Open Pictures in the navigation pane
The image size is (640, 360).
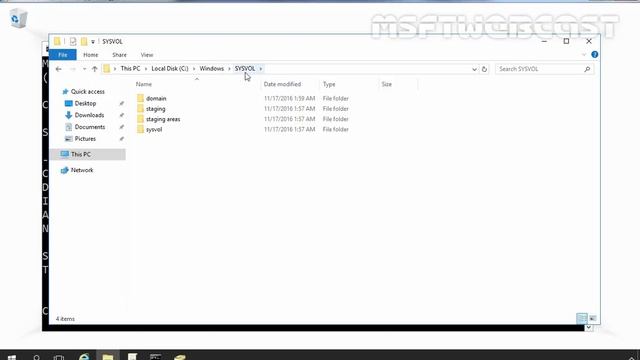coord(85,139)
